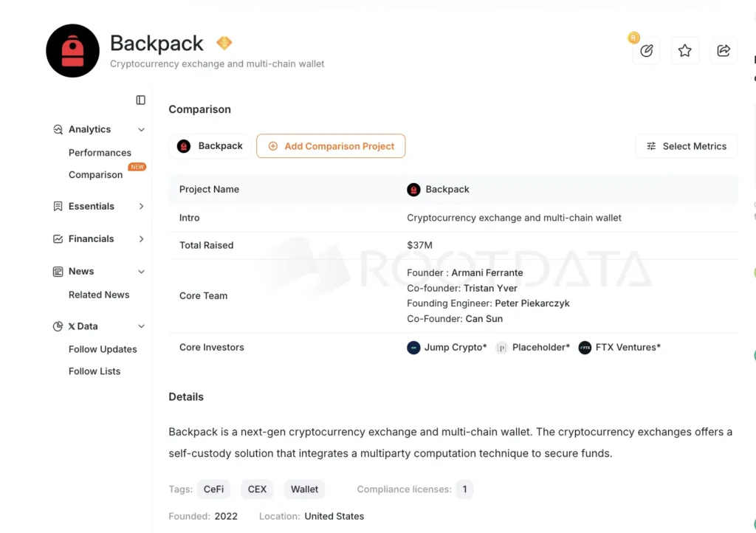Expand the Essentials section
756x533 pixels.
[x=141, y=207]
